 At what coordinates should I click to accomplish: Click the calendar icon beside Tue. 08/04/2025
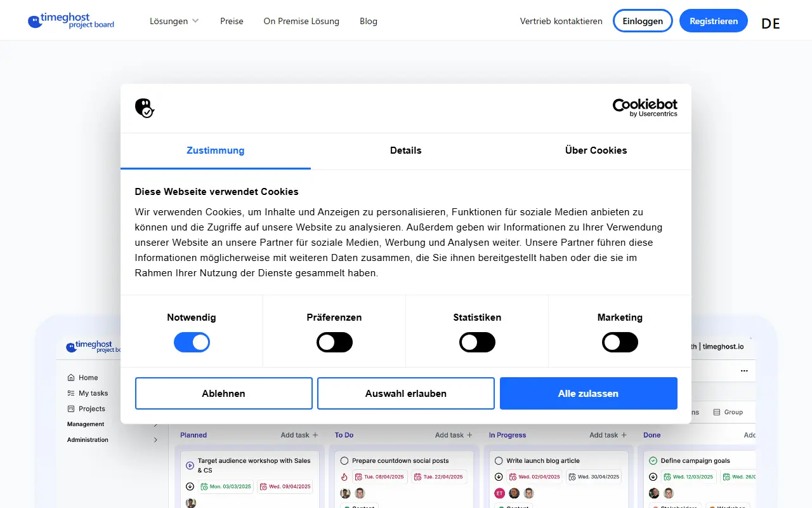point(359,477)
